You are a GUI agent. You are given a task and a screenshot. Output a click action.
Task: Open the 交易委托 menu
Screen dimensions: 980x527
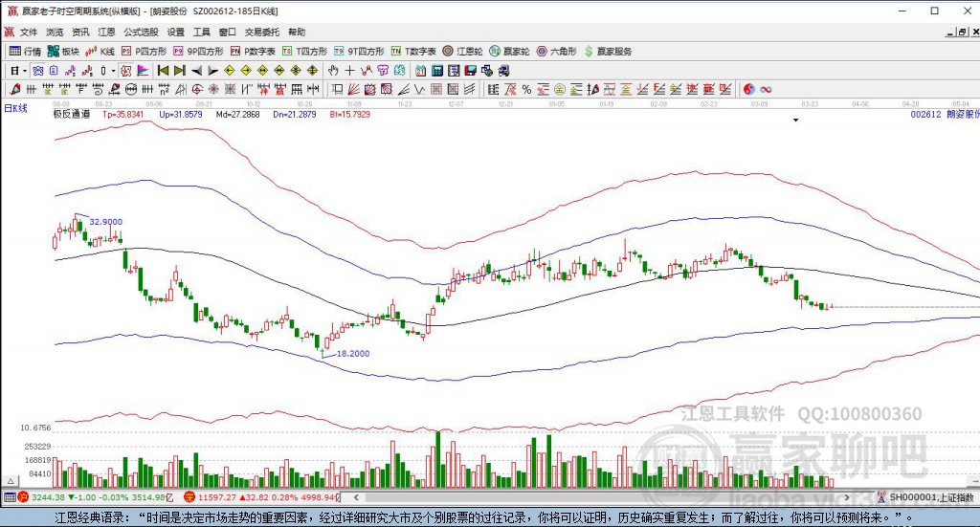tap(262, 32)
